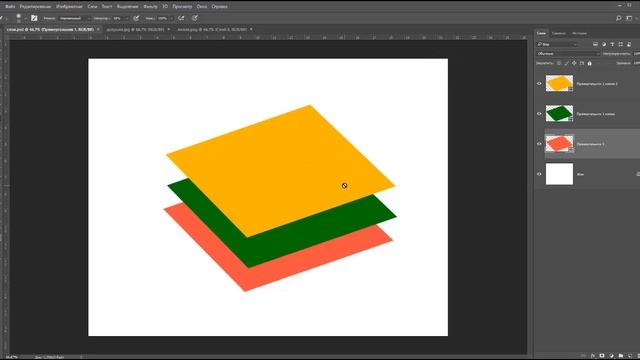Filter layers by adjustment layers icon
The width and height of the screenshot is (640, 360).
pos(604,44)
